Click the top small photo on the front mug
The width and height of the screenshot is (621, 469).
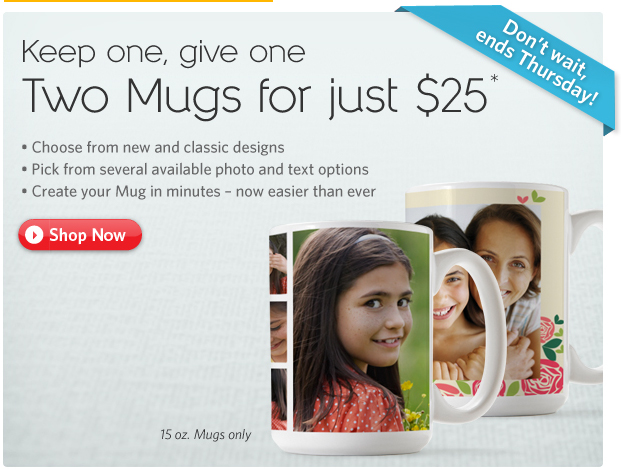click(x=278, y=264)
